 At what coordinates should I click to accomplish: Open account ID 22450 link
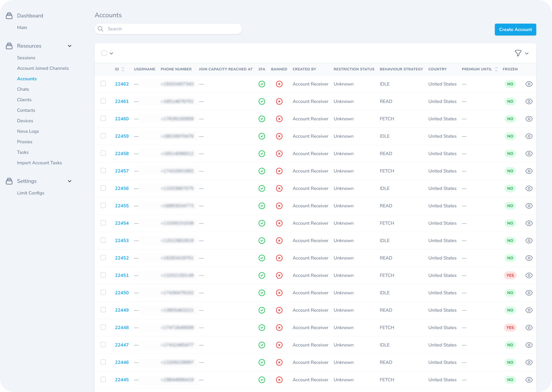122,293
